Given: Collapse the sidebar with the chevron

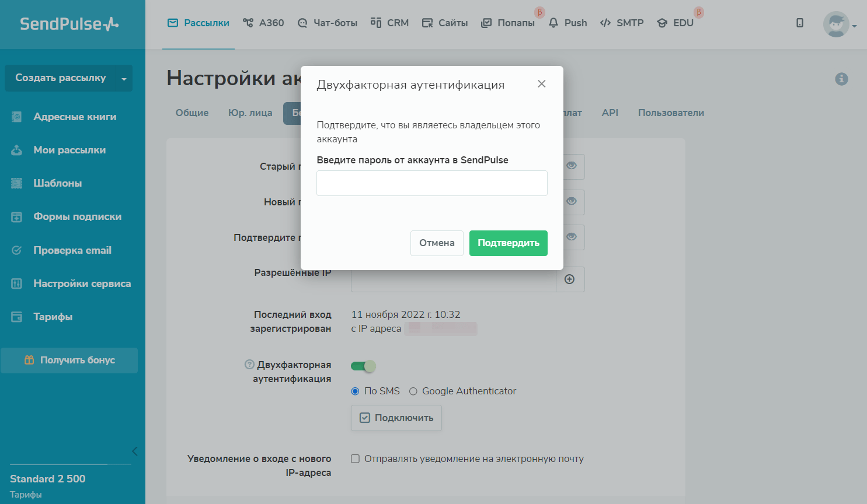Looking at the screenshot, I should (135, 451).
